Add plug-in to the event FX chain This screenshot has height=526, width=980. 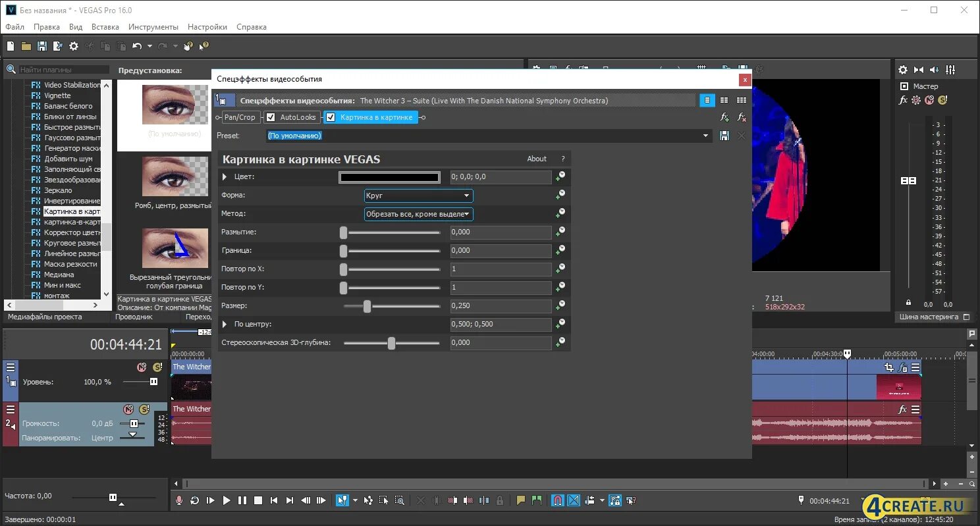tap(724, 117)
